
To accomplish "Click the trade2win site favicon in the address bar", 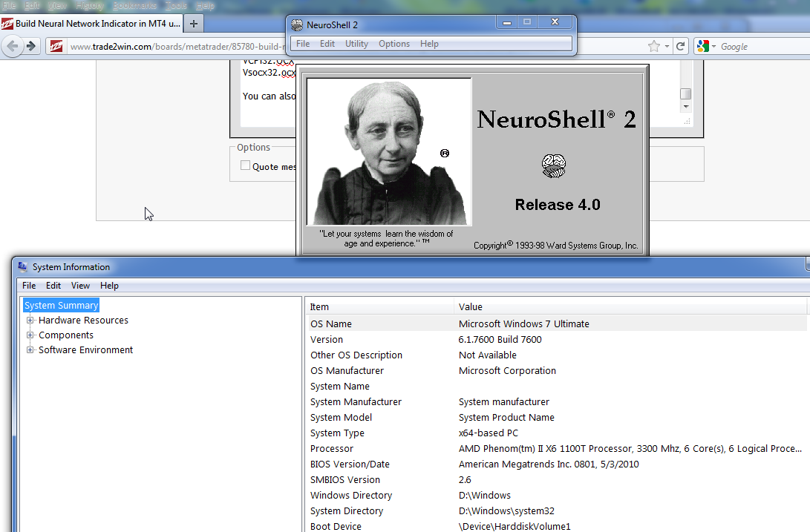I will 56,47.
